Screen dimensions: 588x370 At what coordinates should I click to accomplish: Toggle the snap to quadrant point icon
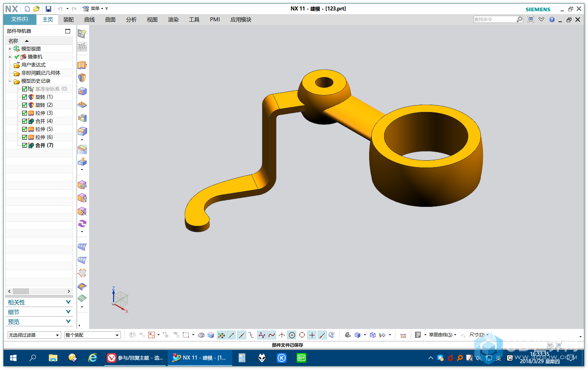[x=302, y=335]
